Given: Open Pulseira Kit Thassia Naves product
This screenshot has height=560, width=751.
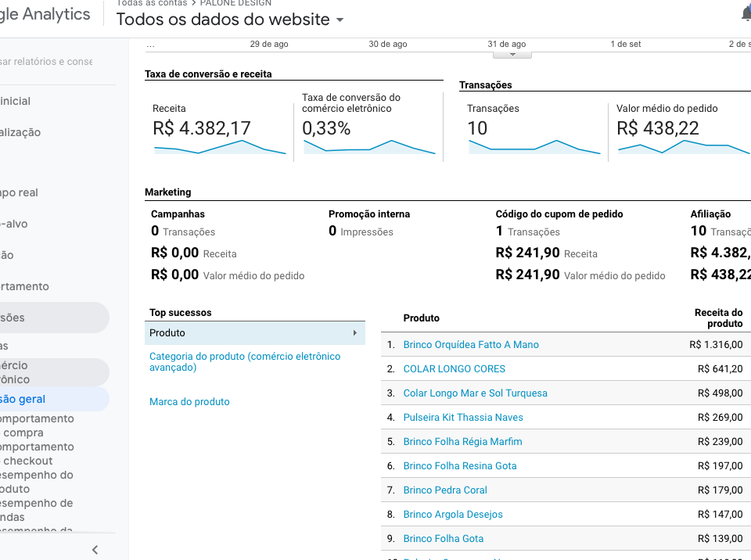Looking at the screenshot, I should tap(463, 418).
